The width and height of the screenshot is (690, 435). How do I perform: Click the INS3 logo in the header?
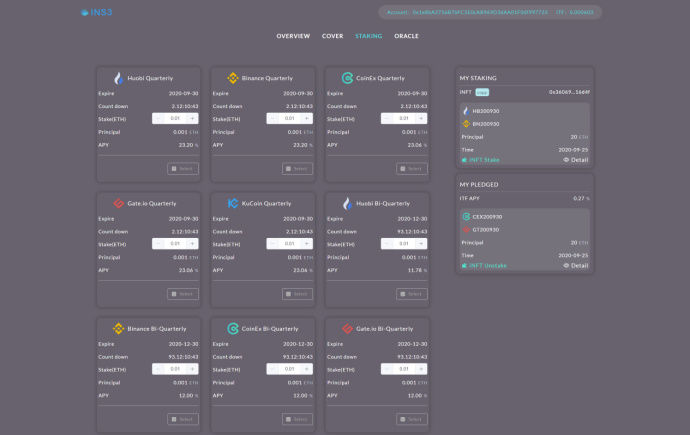point(97,12)
